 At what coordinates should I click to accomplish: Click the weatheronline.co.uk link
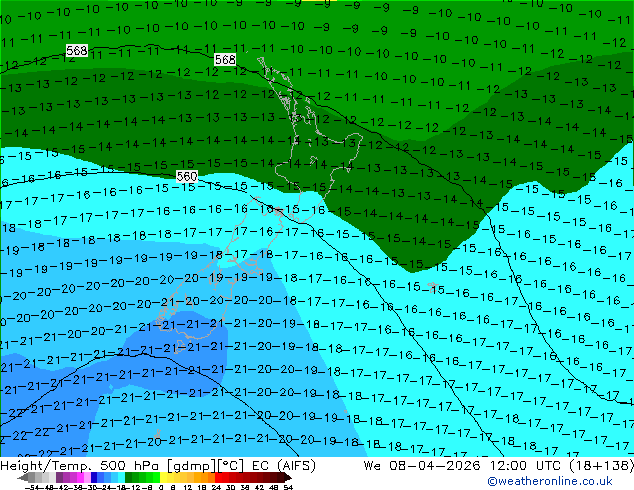(550, 481)
